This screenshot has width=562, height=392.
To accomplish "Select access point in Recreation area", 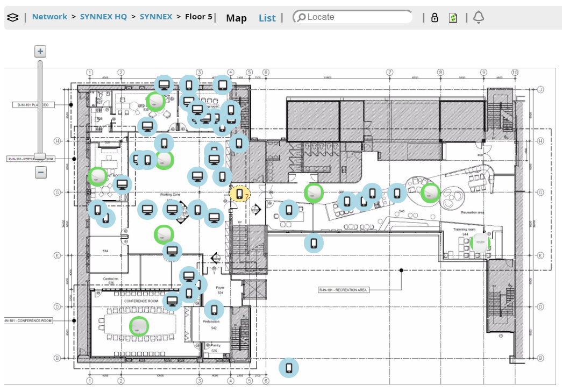I will [x=430, y=193].
